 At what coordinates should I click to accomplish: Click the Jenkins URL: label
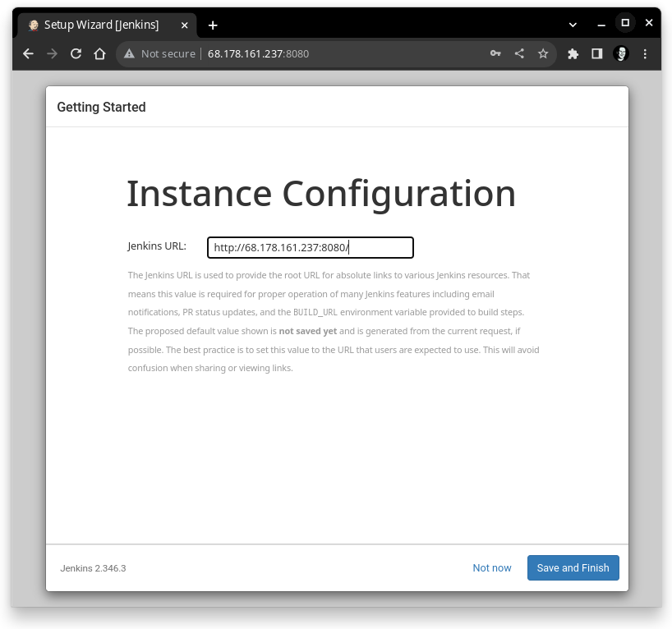click(x=157, y=246)
